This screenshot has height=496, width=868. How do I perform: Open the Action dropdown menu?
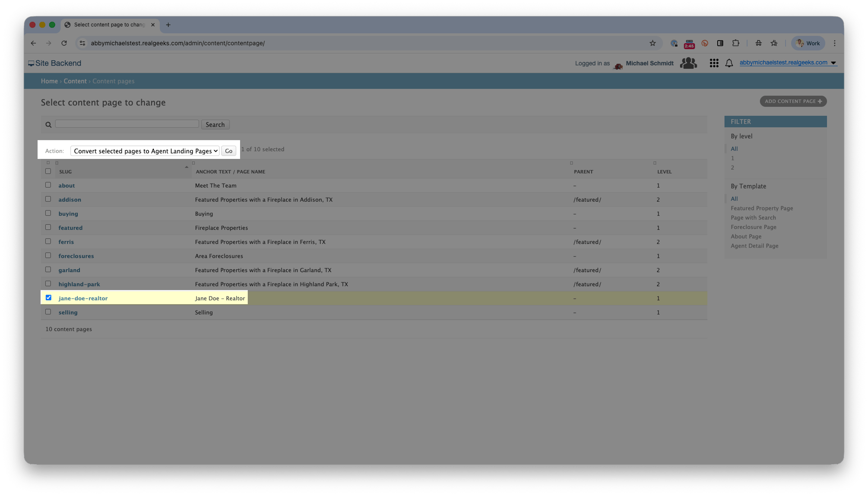point(145,151)
